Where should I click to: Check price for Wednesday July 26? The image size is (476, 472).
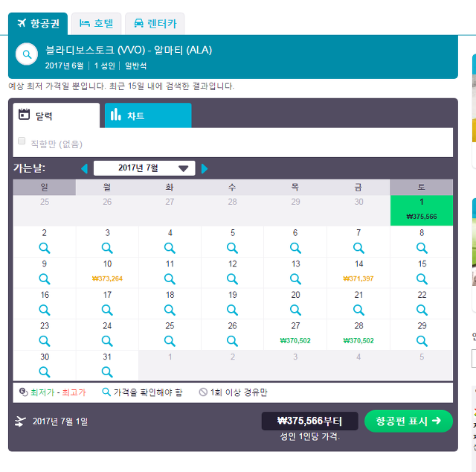click(x=232, y=341)
